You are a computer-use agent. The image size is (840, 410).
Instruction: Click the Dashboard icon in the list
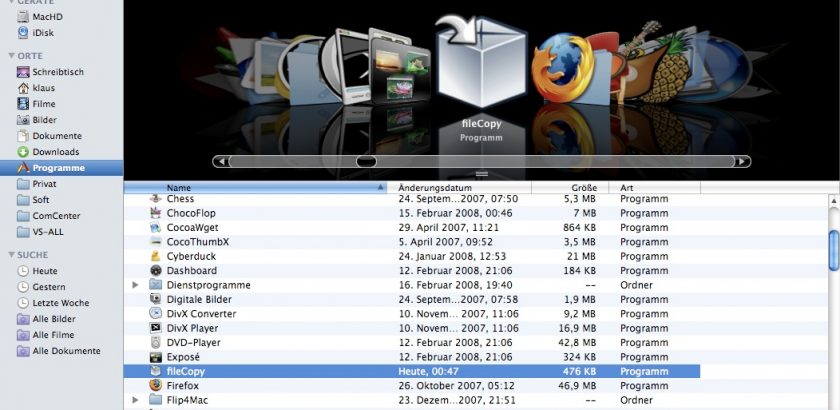(x=155, y=271)
